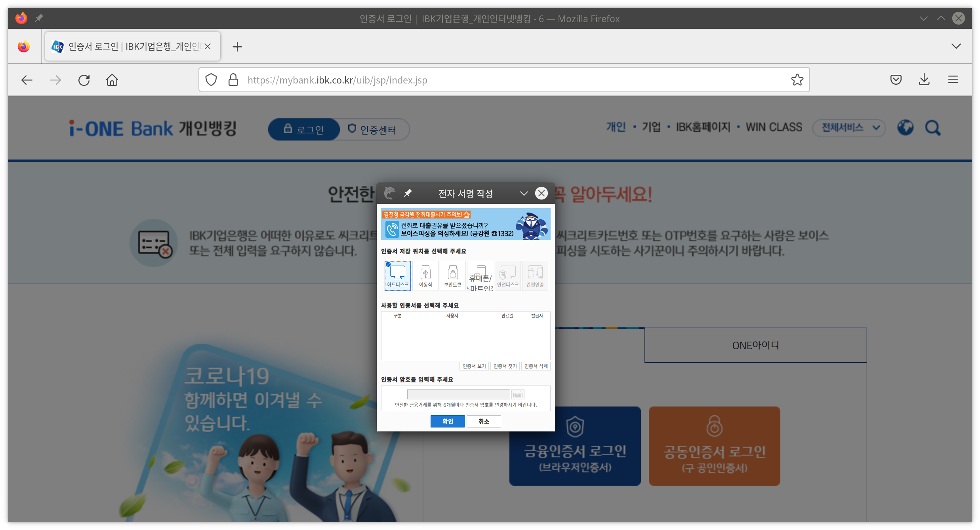Image resolution: width=980 pixels, height=530 pixels.
Task: Click 인증서 보기 to view the certificate
Action: click(474, 366)
